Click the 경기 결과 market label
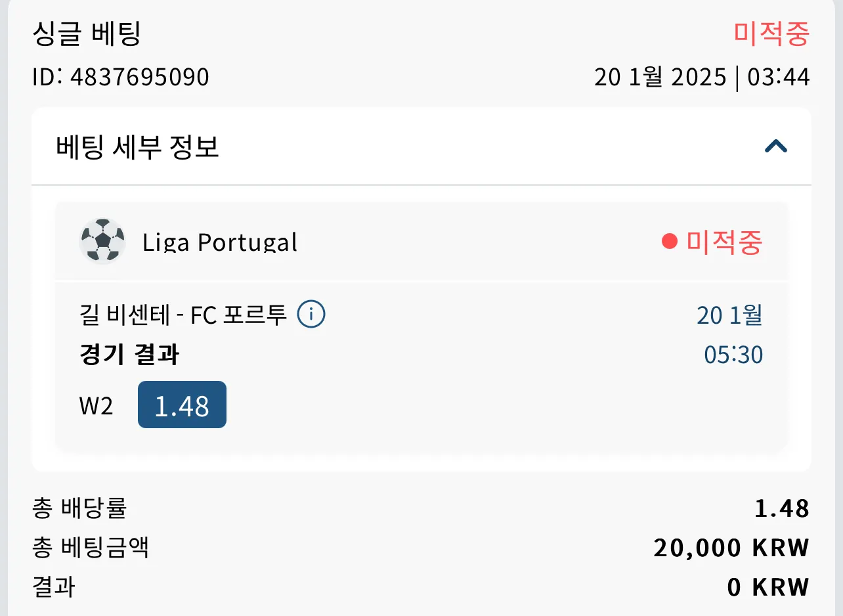Image resolution: width=843 pixels, height=616 pixels. click(x=129, y=355)
